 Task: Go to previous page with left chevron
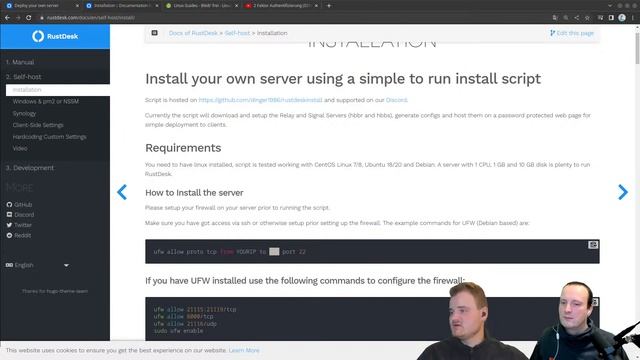click(122, 192)
